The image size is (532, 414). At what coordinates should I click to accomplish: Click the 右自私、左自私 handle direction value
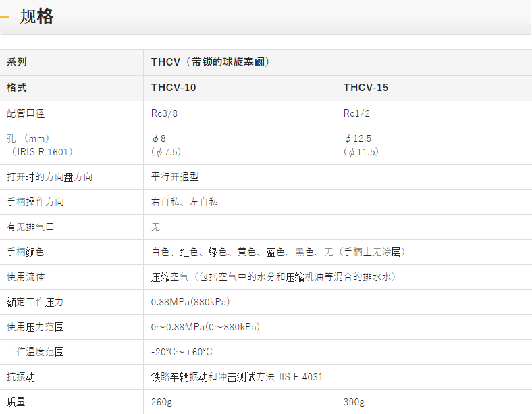(x=184, y=202)
